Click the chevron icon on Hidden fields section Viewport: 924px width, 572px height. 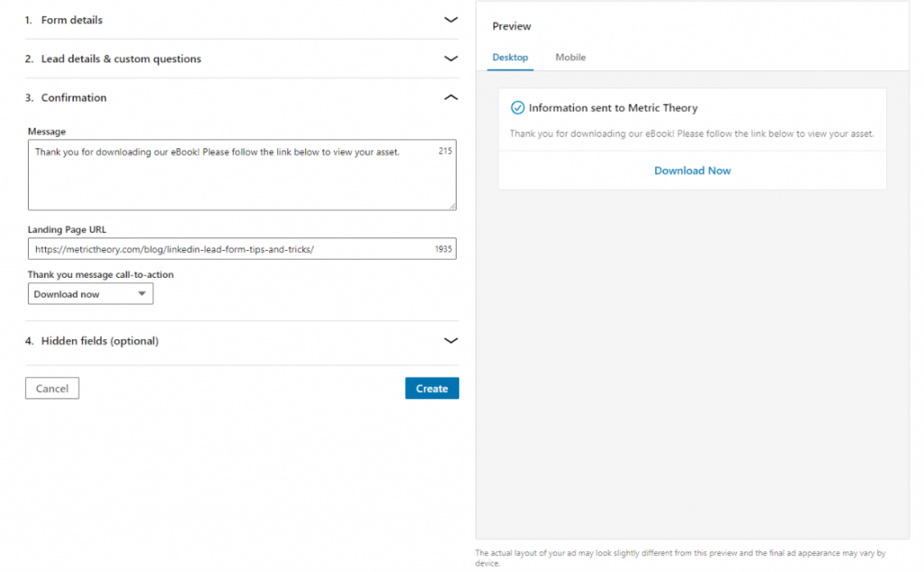tap(450, 341)
